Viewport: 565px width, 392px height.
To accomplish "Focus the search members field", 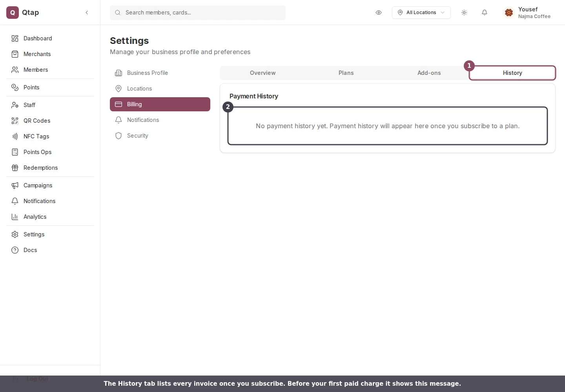I will (x=198, y=13).
